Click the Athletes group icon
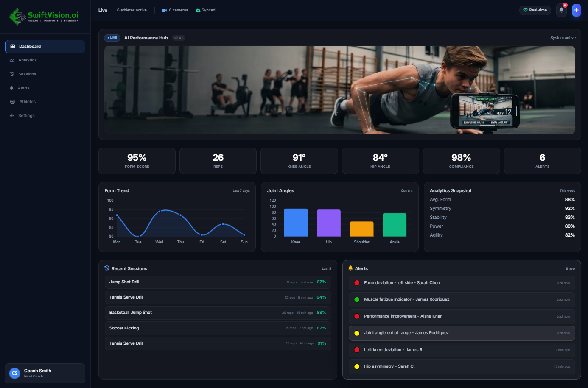Image resolution: width=588 pixels, height=388 pixels. click(x=12, y=102)
